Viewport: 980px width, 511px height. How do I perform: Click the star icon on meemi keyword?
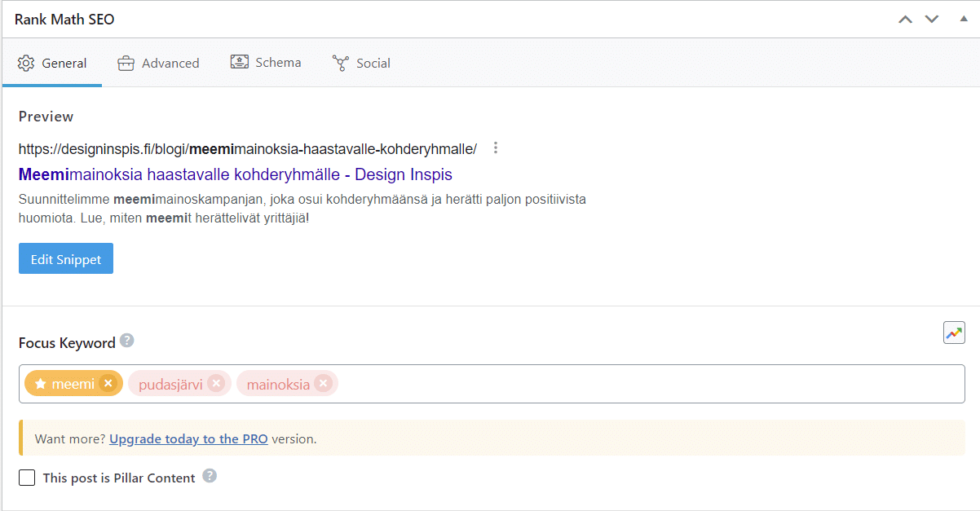pos(40,383)
